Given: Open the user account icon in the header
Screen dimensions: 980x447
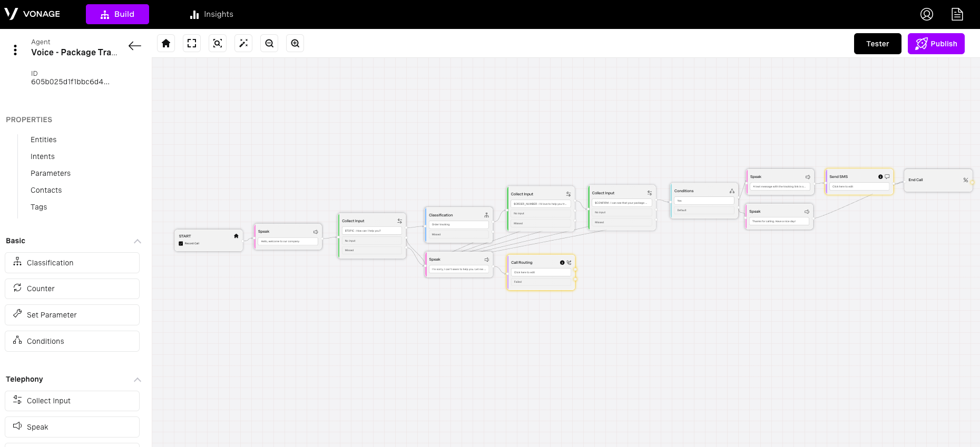Looking at the screenshot, I should [x=927, y=14].
